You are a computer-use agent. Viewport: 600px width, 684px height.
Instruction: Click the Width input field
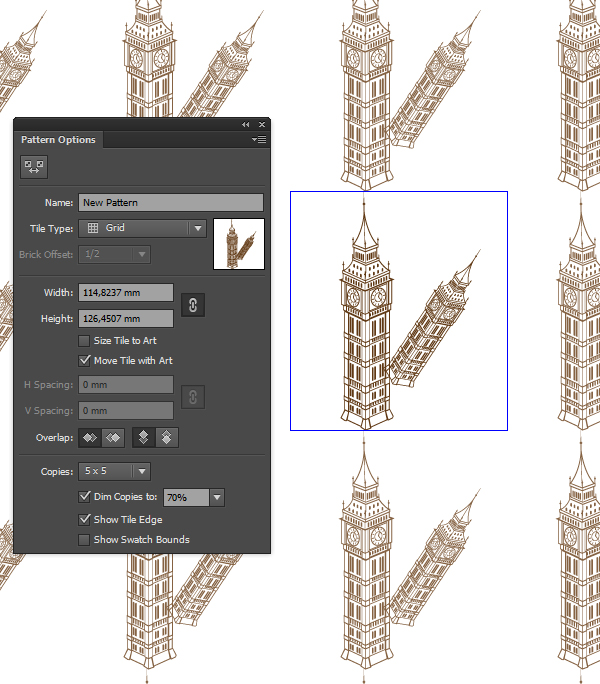click(126, 293)
